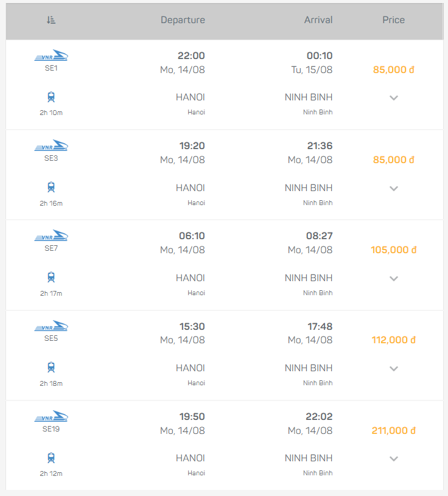Expand details for the SE3 train
448x496 pixels.
(394, 188)
